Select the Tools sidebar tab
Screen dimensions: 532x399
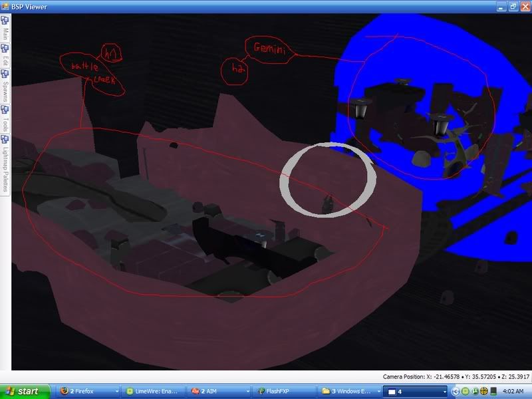tap(5, 118)
